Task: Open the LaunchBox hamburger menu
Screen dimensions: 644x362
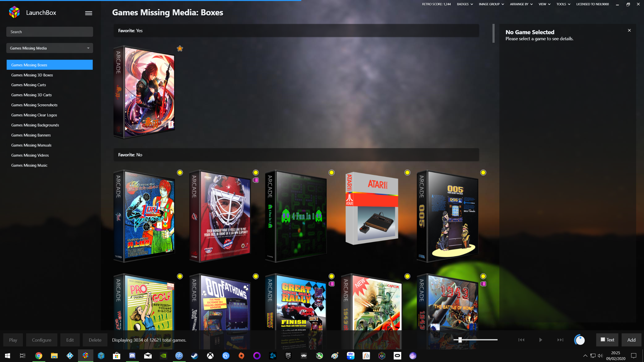Action: [89, 13]
